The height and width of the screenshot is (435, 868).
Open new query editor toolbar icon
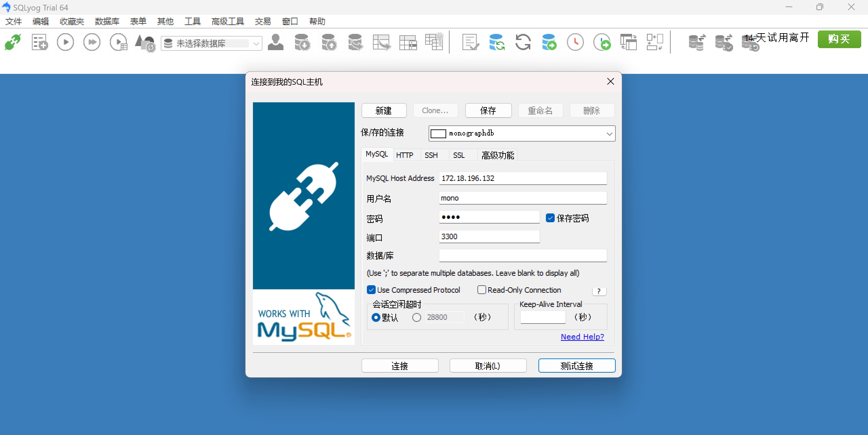click(x=39, y=43)
